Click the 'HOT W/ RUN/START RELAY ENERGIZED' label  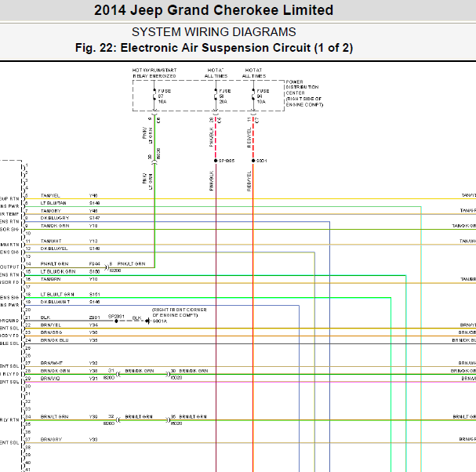(154, 73)
